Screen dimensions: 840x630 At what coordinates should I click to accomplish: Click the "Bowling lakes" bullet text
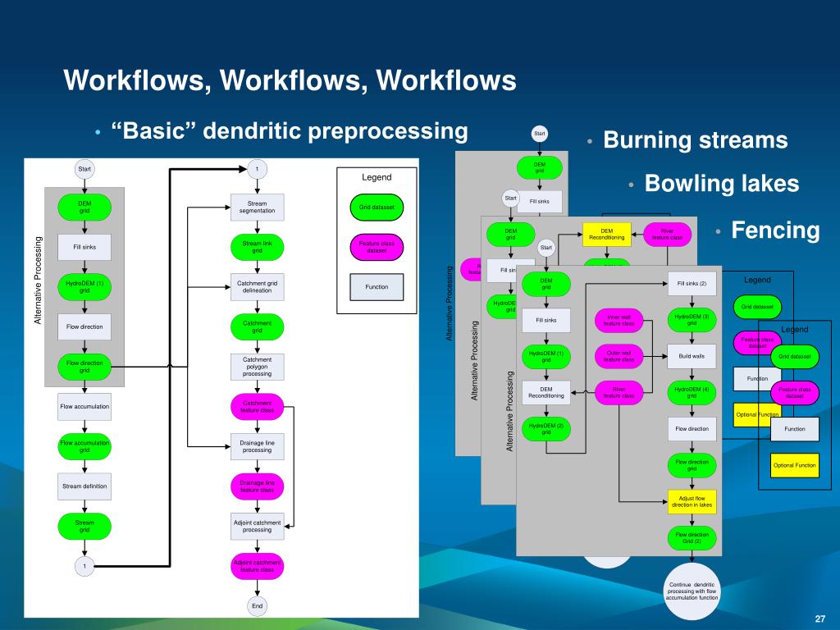(x=722, y=183)
